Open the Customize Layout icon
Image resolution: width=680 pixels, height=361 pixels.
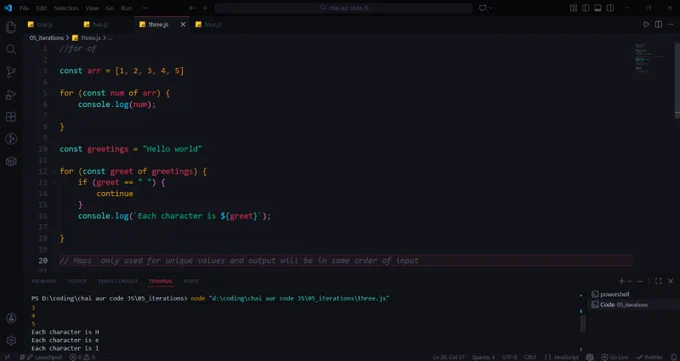573,8
